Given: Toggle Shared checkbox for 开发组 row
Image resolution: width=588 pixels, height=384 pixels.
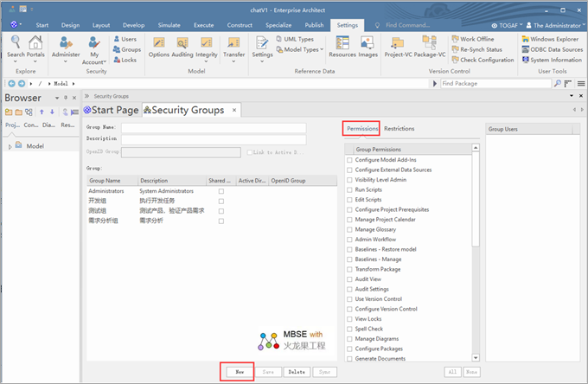Looking at the screenshot, I should coord(221,202).
